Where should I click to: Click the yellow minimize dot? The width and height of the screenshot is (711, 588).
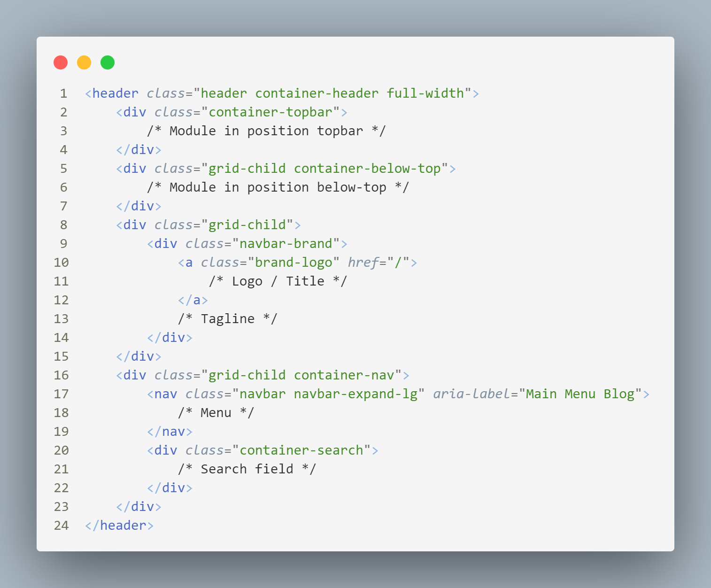84,62
